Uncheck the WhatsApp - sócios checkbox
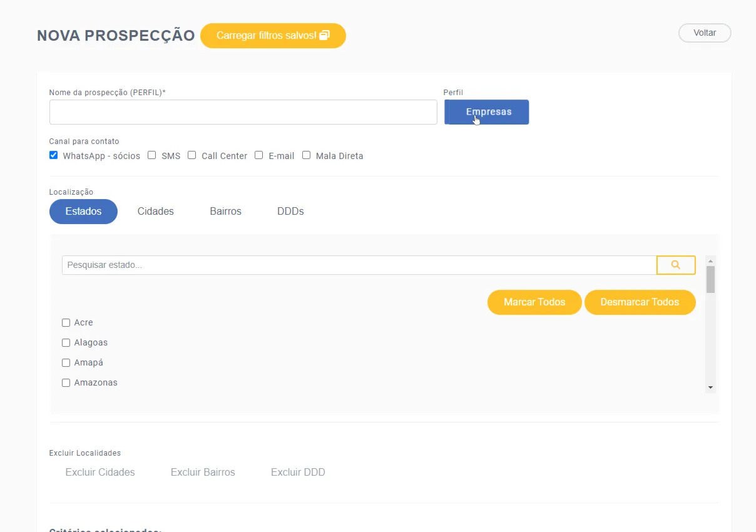756x532 pixels. click(x=53, y=155)
